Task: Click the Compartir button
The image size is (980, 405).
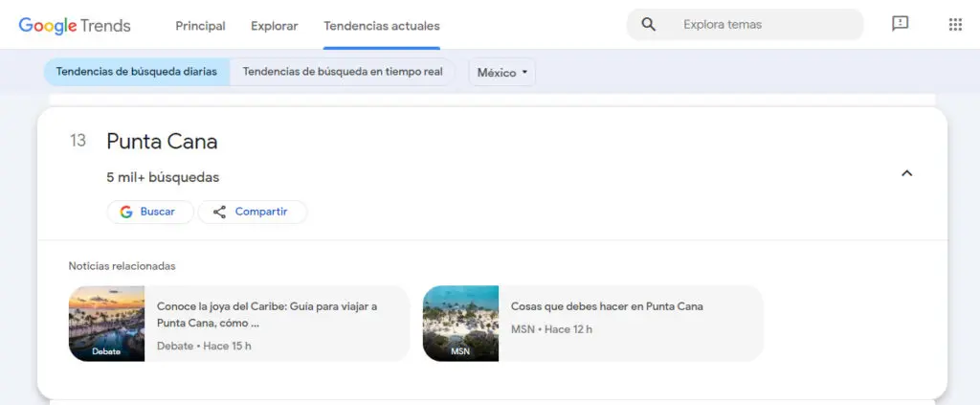Action: pyautogui.click(x=253, y=212)
